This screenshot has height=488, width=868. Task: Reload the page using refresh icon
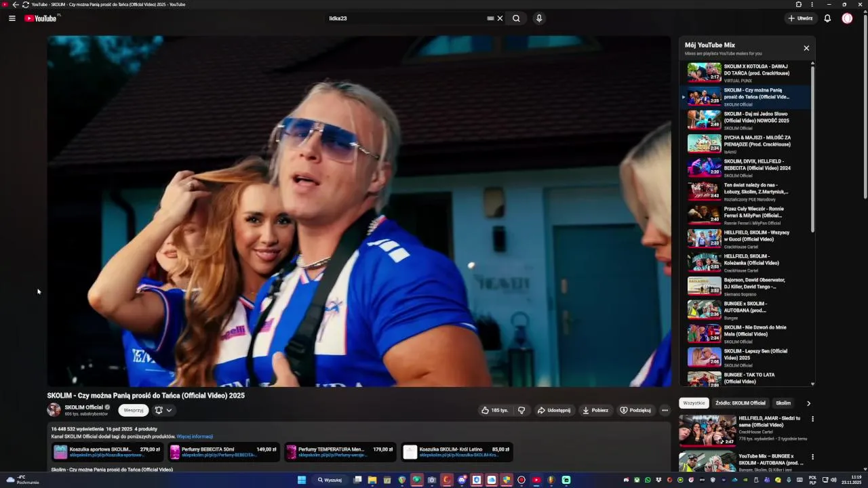pyautogui.click(x=25, y=4)
